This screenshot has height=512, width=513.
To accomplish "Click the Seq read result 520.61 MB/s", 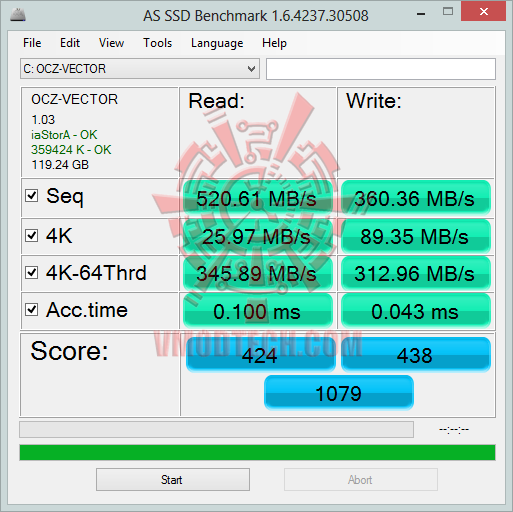I will tap(257, 198).
